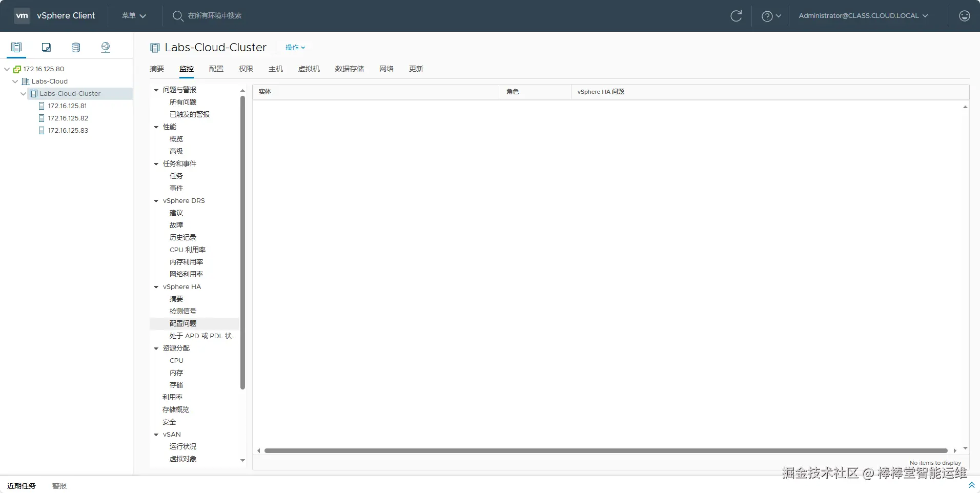
Task: Open the Storage inventory view
Action: click(x=76, y=48)
